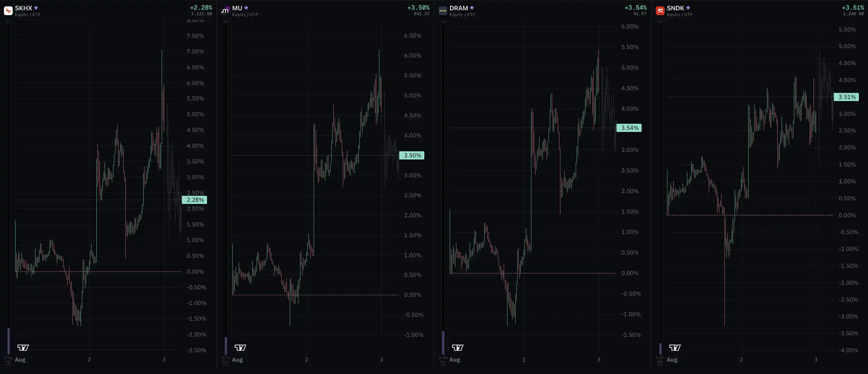Click the '2' date label on MU chart

307,359
